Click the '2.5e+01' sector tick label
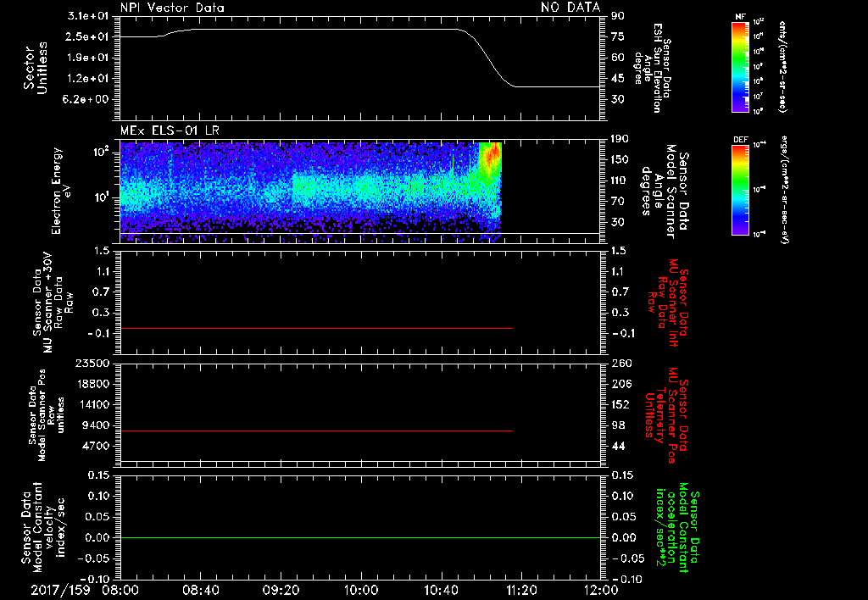This screenshot has width=868, height=600. 88,36
